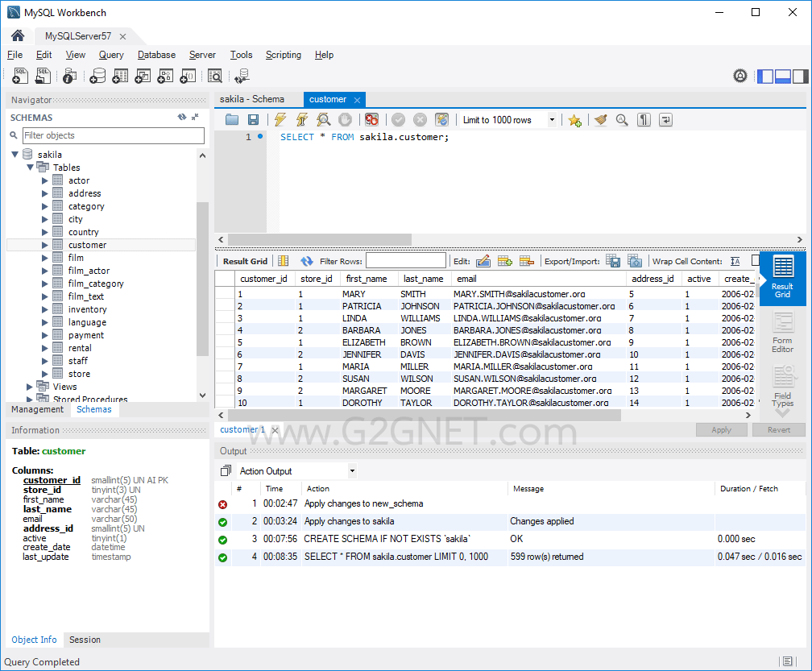812x671 pixels.
Task: Toggle word wrapping in the query editor
Action: 665,120
